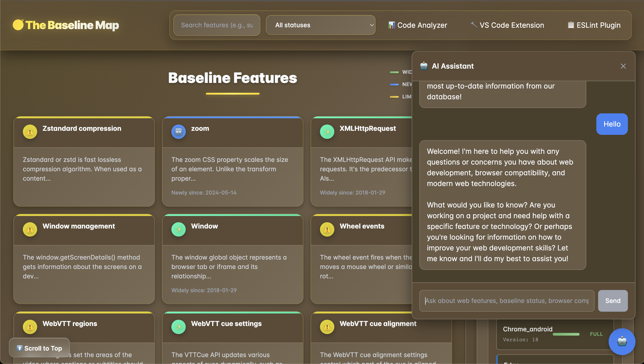This screenshot has height=364, width=644.
Task: Focus the Search features input
Action: [217, 25]
